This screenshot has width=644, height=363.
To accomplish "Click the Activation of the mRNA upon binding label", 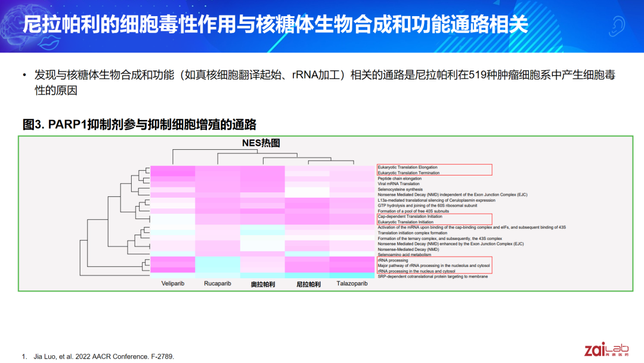I will tap(472, 227).
